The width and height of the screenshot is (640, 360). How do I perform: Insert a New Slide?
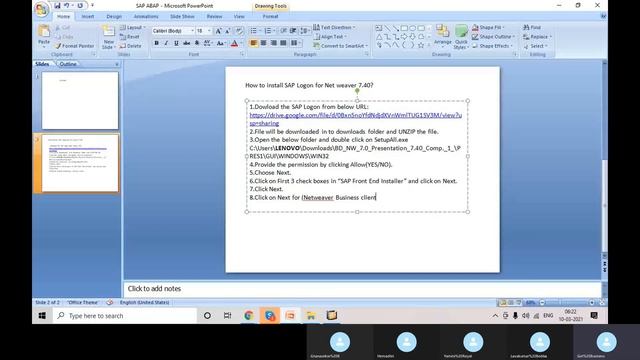108,37
